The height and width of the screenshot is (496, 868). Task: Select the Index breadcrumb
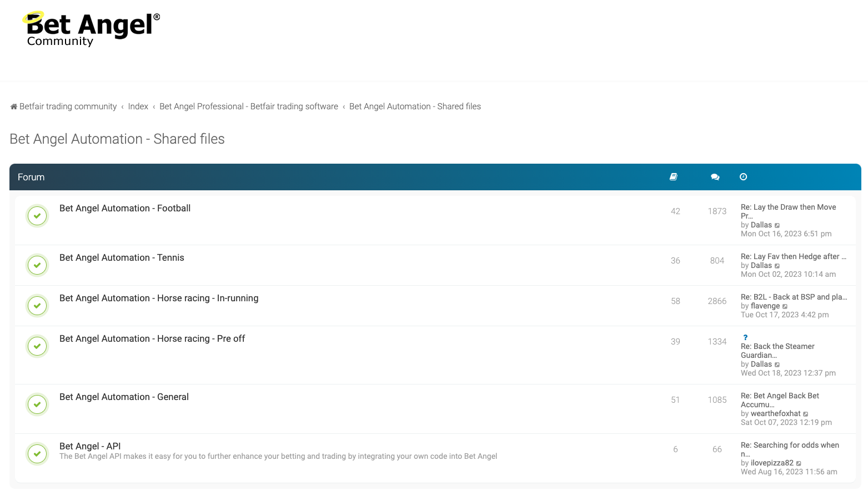(x=138, y=107)
